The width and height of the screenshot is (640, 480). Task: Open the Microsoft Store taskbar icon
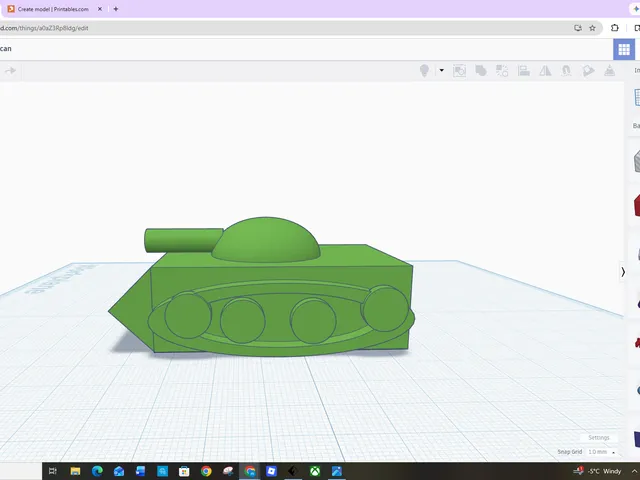point(184,471)
